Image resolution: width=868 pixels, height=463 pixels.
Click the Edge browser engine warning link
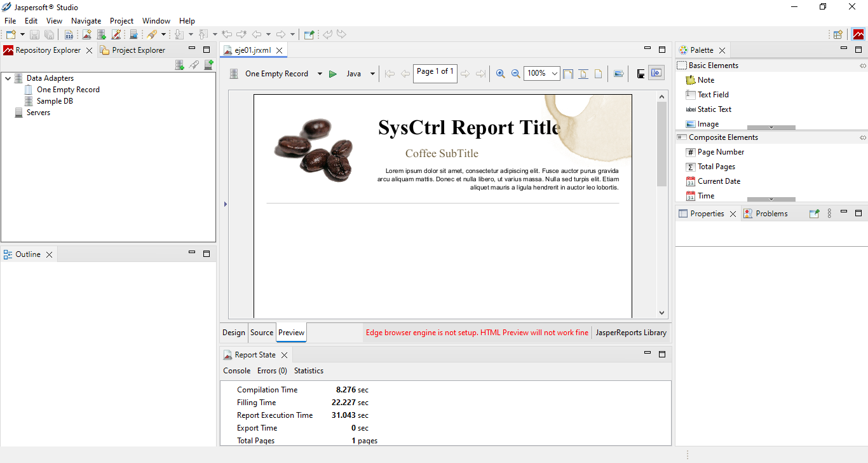477,333
